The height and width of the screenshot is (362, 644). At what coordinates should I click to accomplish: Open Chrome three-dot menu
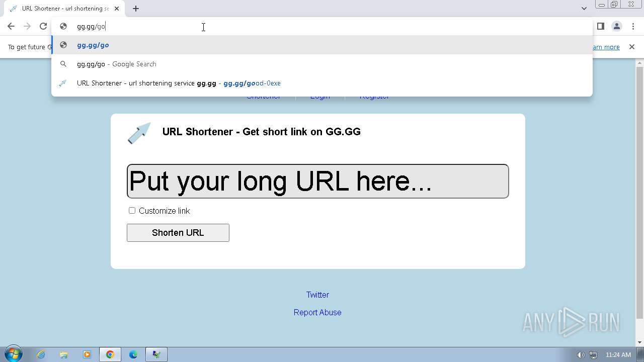[633, 26]
